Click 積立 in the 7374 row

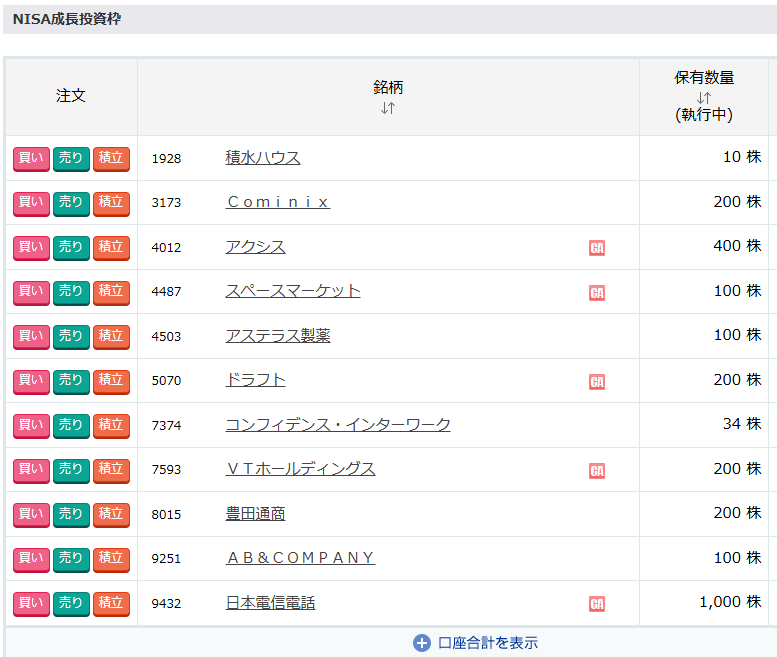point(111,426)
